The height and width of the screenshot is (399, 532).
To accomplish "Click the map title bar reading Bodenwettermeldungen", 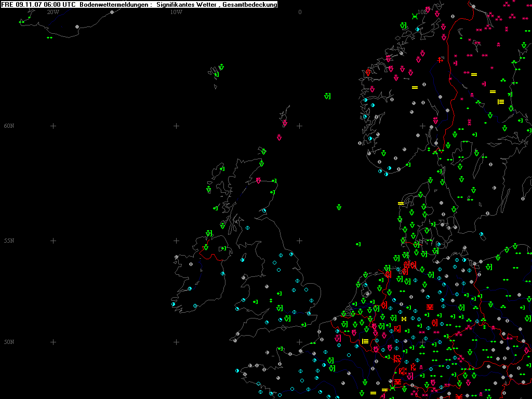I will [x=139, y=5].
